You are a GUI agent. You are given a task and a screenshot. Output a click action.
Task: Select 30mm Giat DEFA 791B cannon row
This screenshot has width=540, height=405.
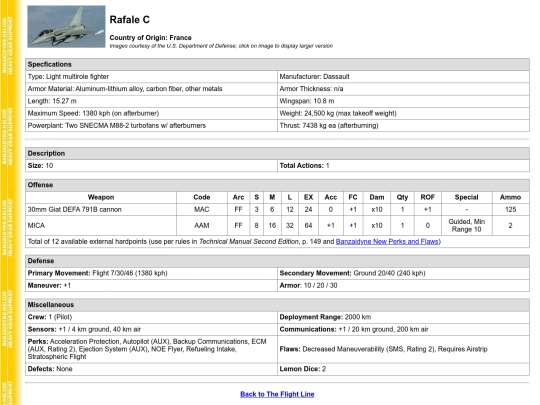pos(277,209)
